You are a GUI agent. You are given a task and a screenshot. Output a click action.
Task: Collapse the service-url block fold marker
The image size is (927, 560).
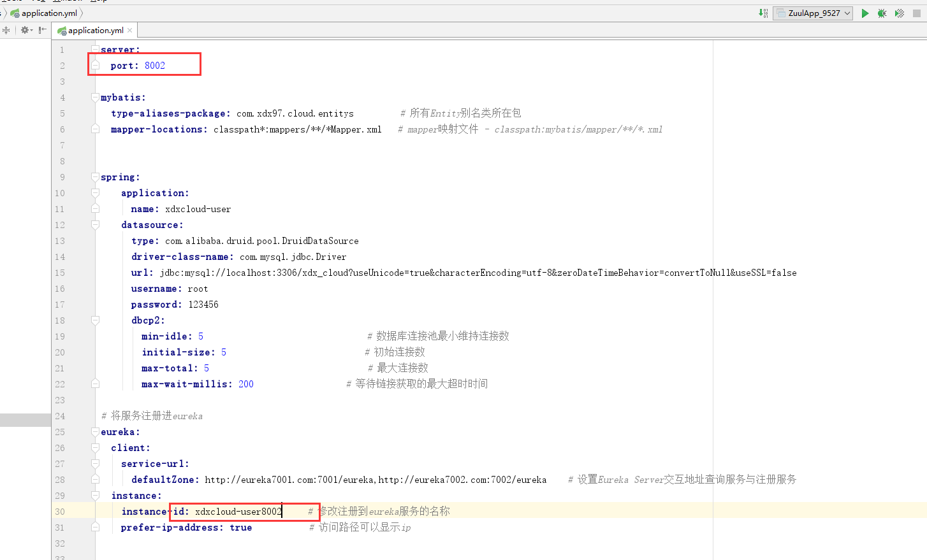tap(95, 464)
